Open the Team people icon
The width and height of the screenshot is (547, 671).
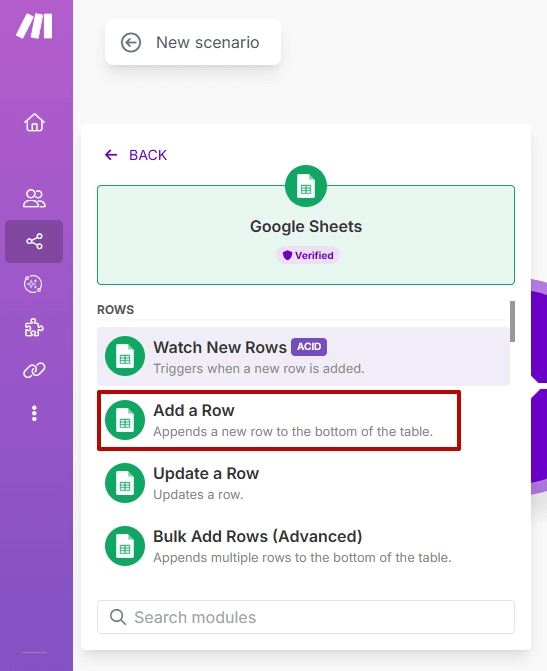click(34, 199)
